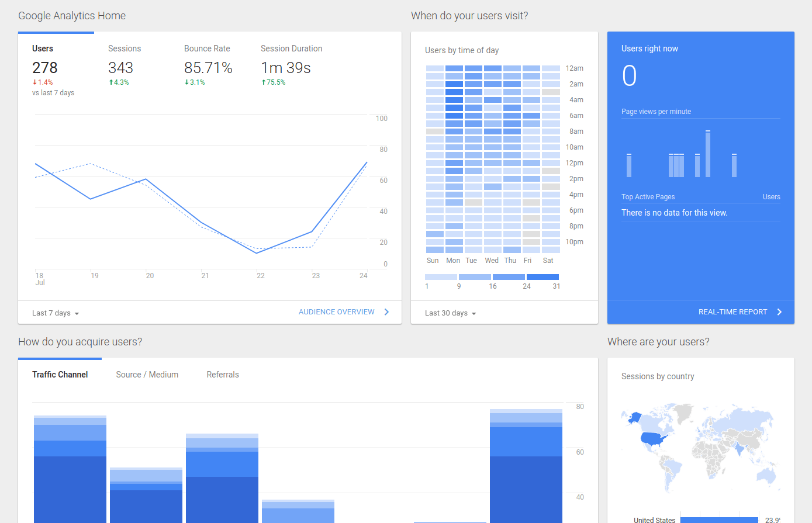The image size is (812, 523).
Task: Open the Audience Overview link
Action: pos(337,312)
